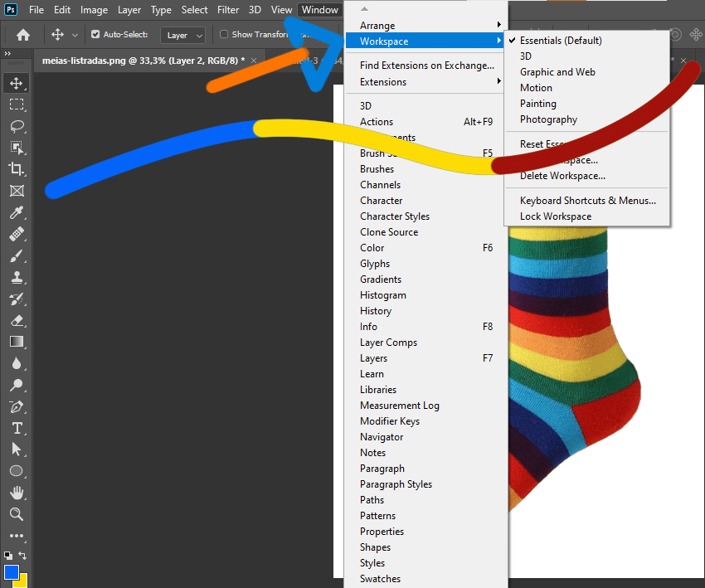This screenshot has height=588, width=705.
Task: Select the Hand tool
Action: coord(17,493)
